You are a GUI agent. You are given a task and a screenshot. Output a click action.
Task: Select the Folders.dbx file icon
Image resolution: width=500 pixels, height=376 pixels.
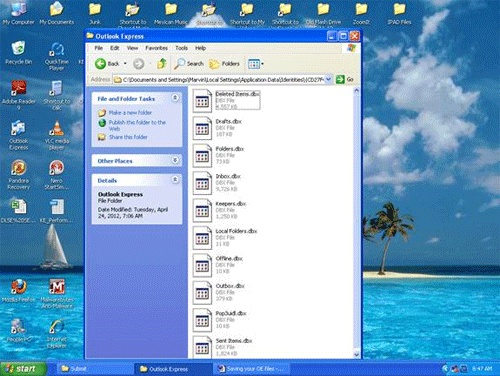click(202, 156)
